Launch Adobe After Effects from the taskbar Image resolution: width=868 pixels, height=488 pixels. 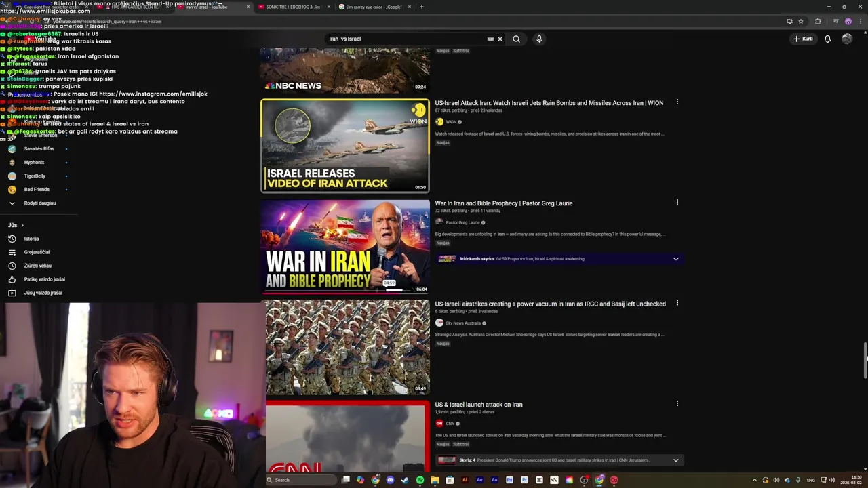pyautogui.click(x=479, y=480)
